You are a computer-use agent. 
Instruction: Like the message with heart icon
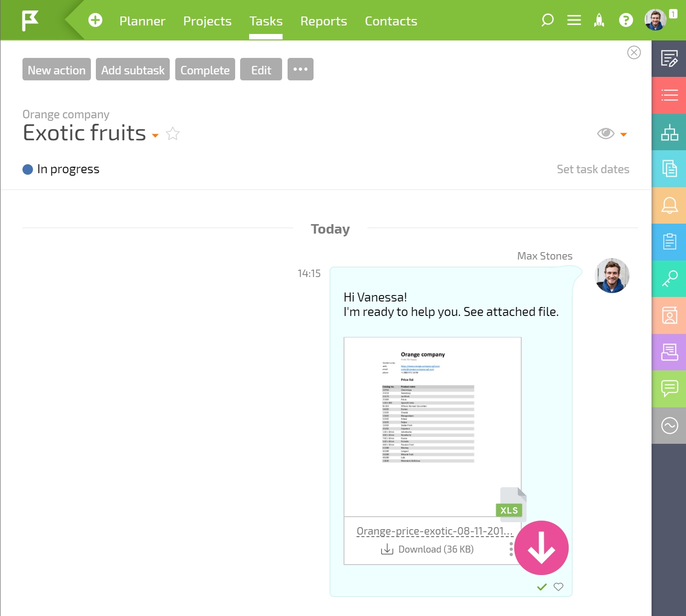[559, 587]
